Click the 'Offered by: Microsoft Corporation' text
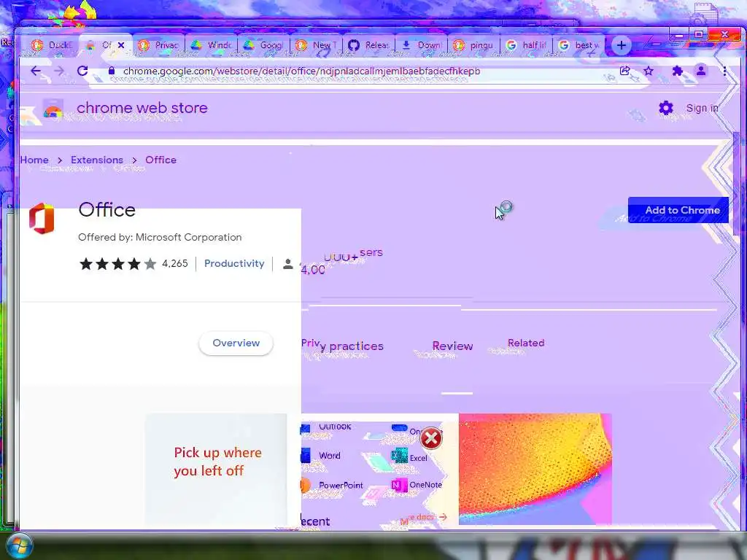This screenshot has height=560, width=747. pos(160,237)
